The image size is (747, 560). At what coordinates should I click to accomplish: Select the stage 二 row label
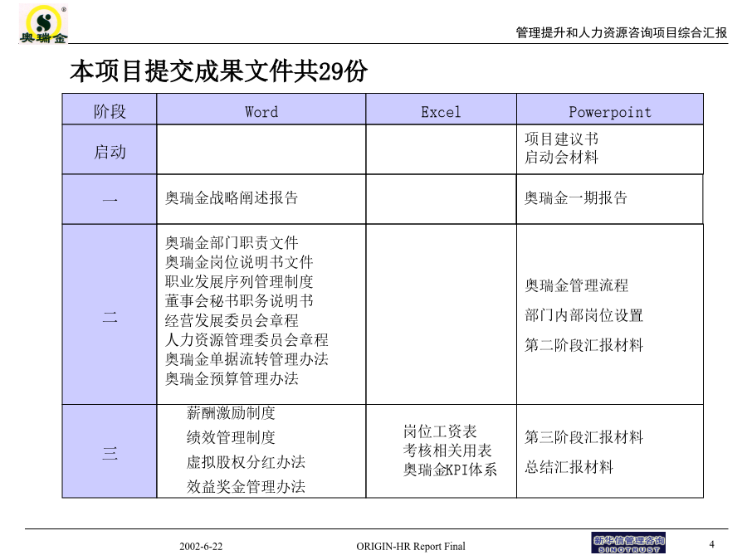(110, 316)
